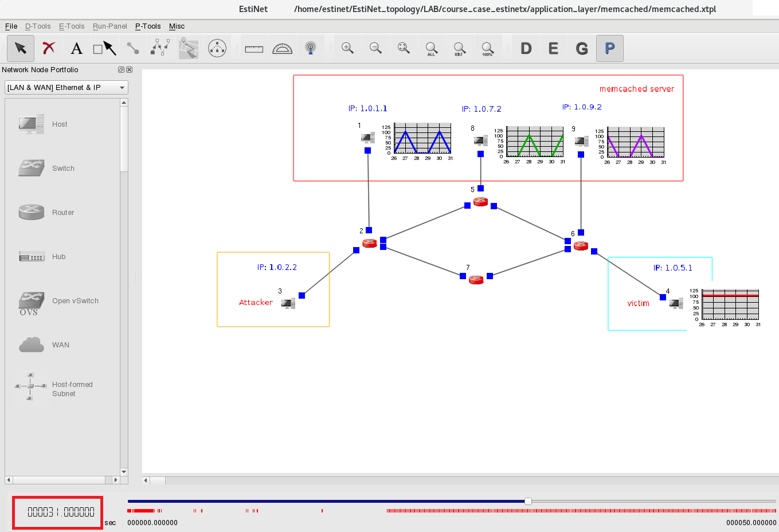Click the simulation time counter field
This screenshot has width=779, height=532.
coord(58,513)
